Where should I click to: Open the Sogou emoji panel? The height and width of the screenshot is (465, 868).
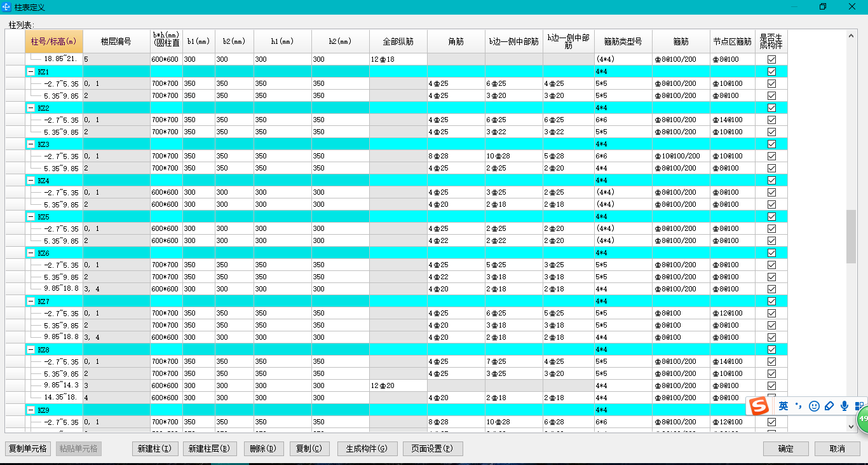click(x=814, y=406)
